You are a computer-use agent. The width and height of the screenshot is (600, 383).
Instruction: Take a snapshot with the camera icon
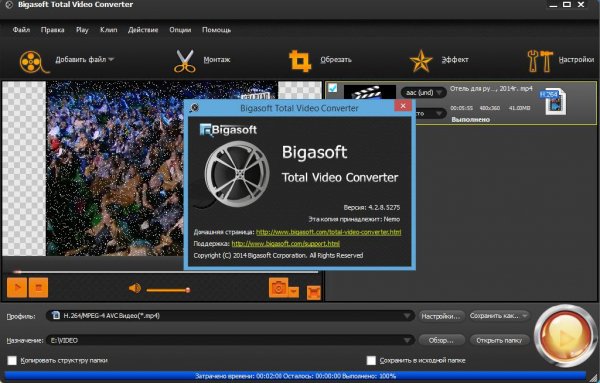pyautogui.click(x=278, y=288)
